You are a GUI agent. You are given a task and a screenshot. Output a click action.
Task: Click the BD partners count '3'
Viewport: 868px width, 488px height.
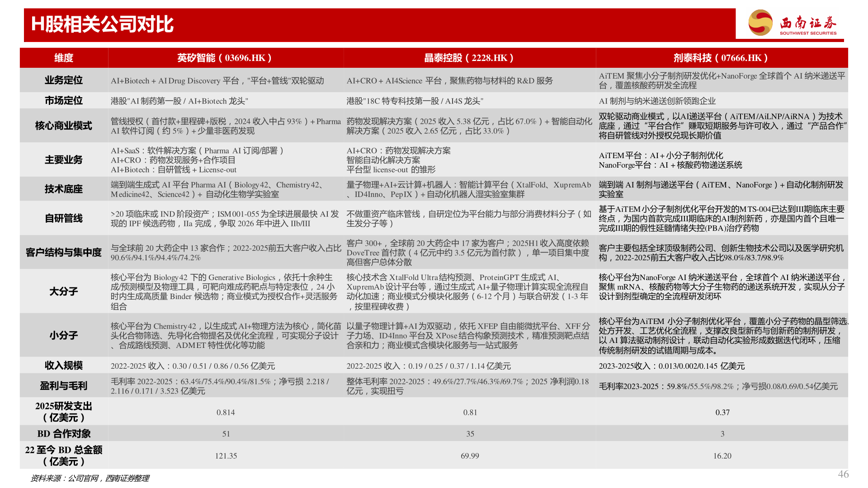[722, 434]
